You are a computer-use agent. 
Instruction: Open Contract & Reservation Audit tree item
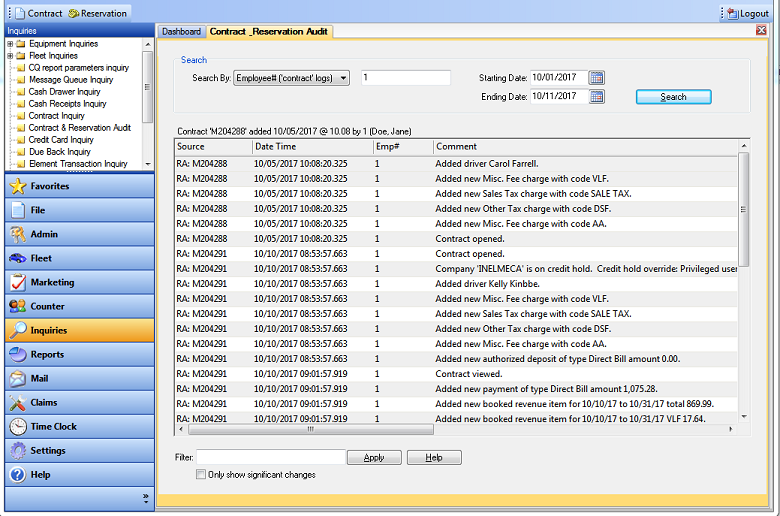coord(80,128)
